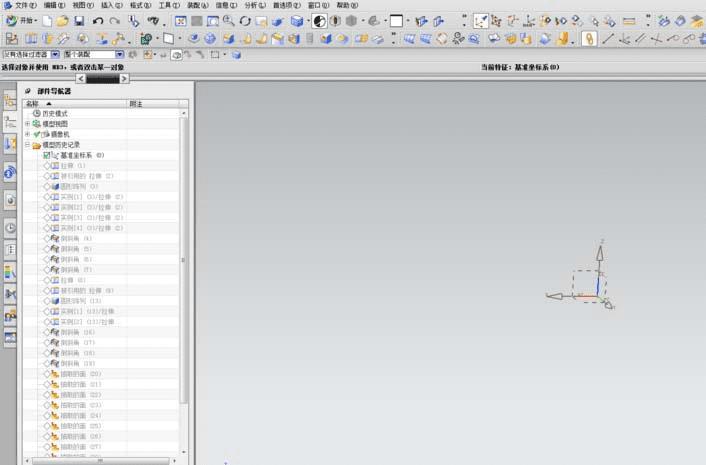Toggle the 圆形阵列 (13) feature checkbox
The width and height of the screenshot is (706, 465).
tap(47, 301)
